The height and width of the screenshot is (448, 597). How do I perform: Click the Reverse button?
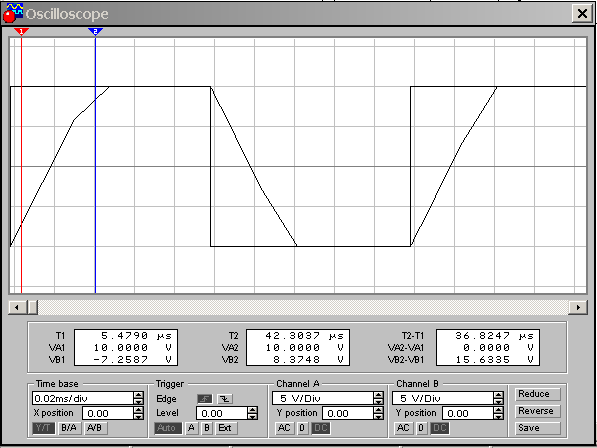point(537,411)
